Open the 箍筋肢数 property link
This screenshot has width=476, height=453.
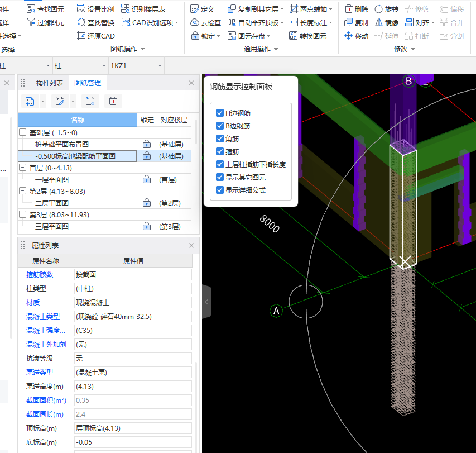40,275
